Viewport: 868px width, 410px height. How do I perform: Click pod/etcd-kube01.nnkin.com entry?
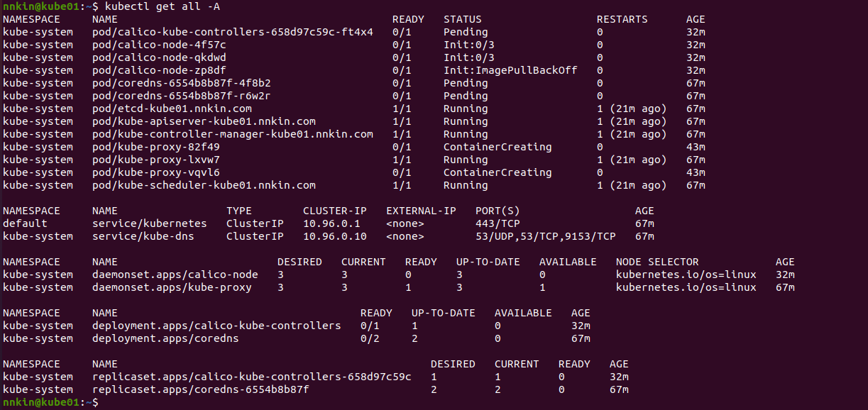click(172, 109)
